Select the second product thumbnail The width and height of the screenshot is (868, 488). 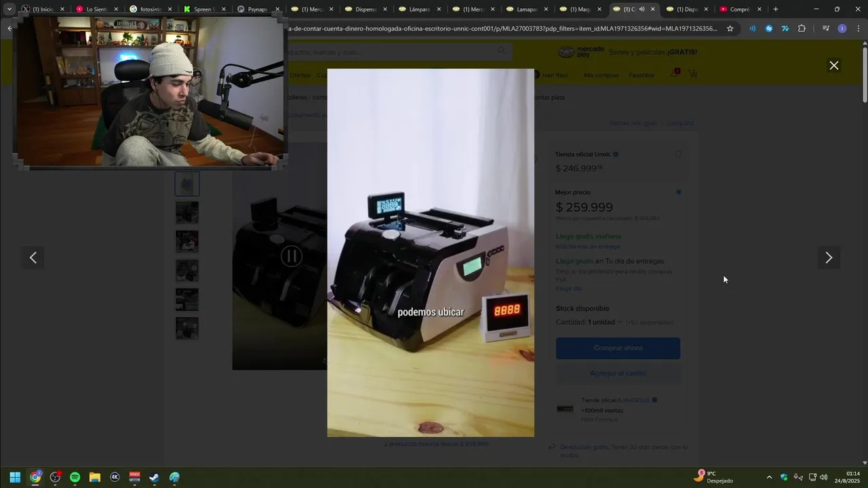[x=187, y=213]
